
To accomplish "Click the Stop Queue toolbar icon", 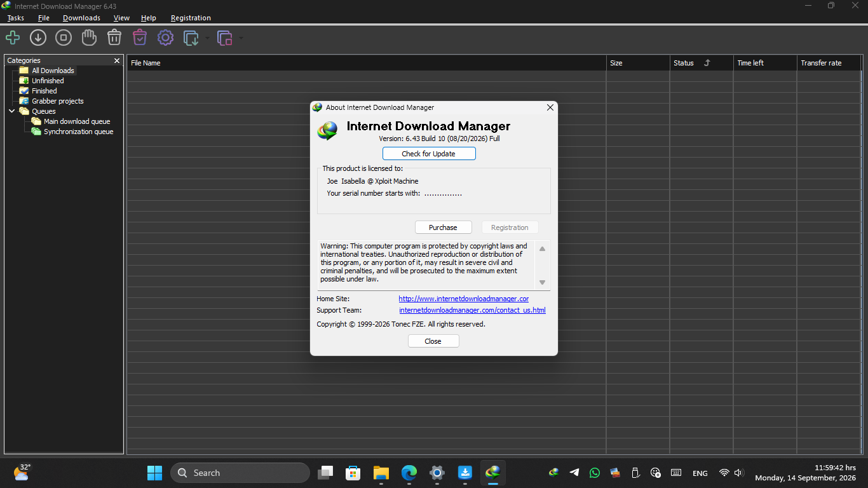I will coord(224,38).
